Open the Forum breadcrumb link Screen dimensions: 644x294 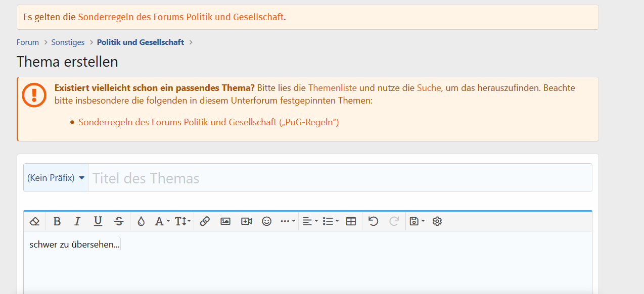[28, 42]
